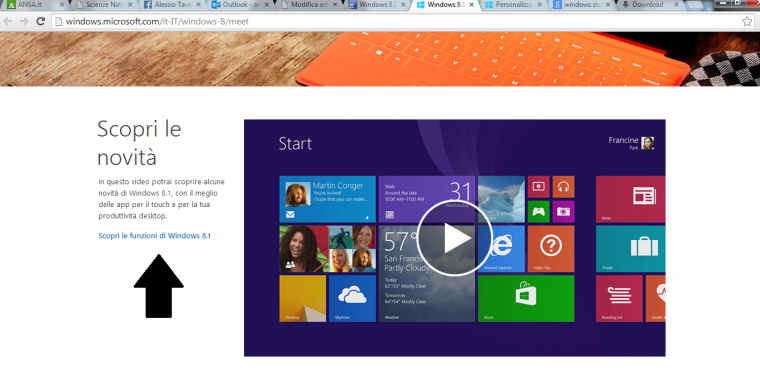Close the Outlook tab

(267, 5)
